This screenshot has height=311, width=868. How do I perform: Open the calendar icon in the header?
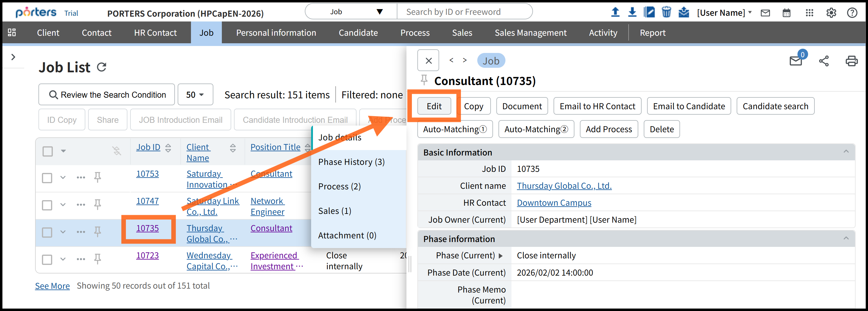pyautogui.click(x=786, y=13)
